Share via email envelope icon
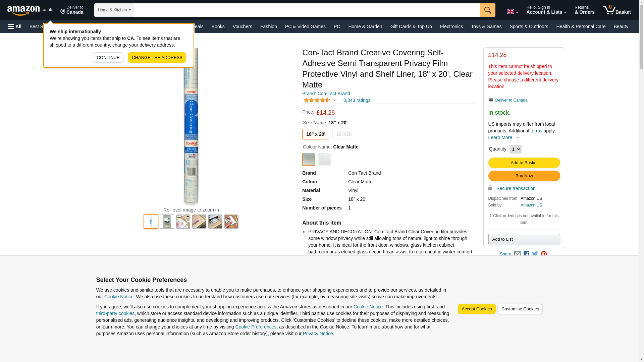 coord(517,254)
